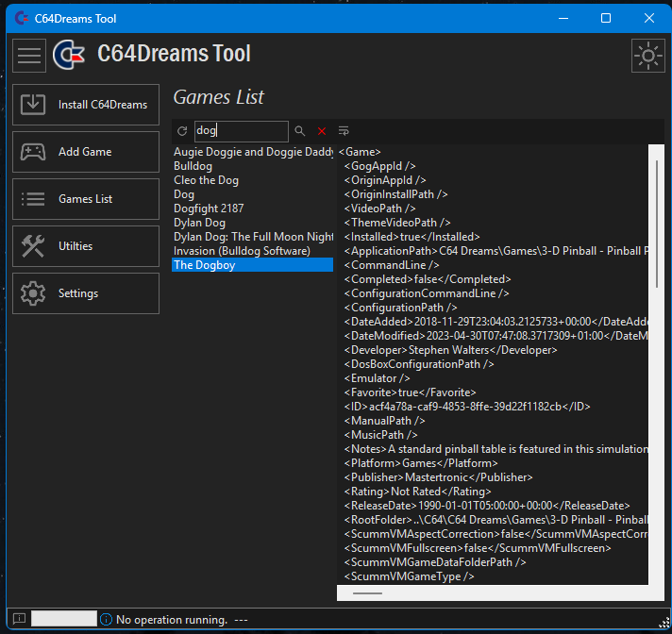Select Dogfight 2187 game
Image resolution: width=672 pixels, height=634 pixels.
point(253,209)
